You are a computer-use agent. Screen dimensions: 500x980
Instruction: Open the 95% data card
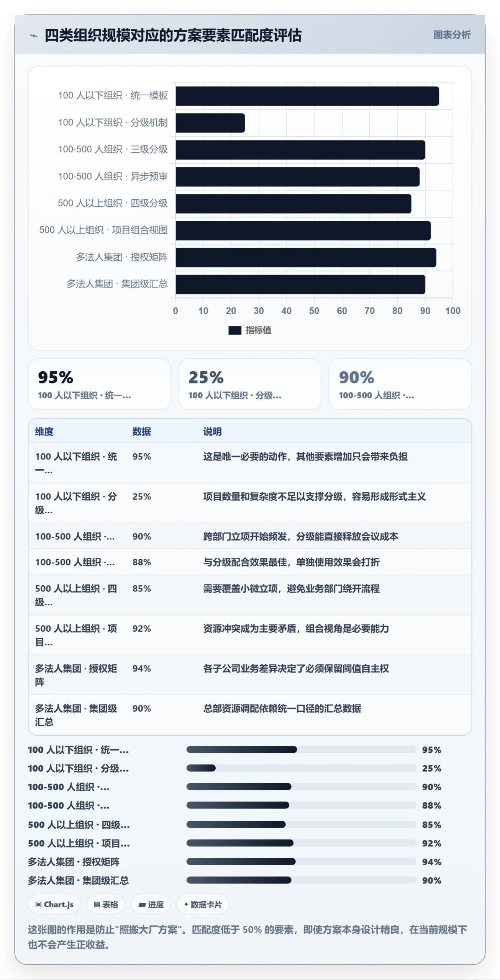(x=100, y=384)
